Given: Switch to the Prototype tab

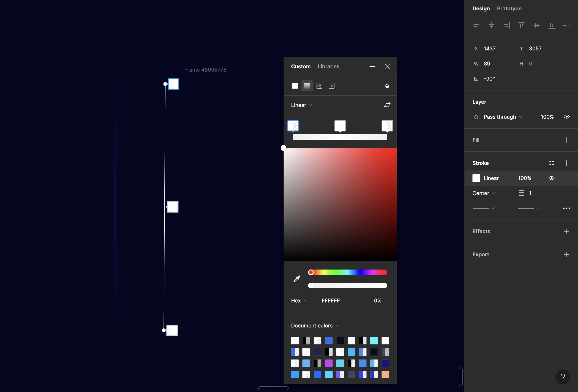Looking at the screenshot, I should click(509, 8).
